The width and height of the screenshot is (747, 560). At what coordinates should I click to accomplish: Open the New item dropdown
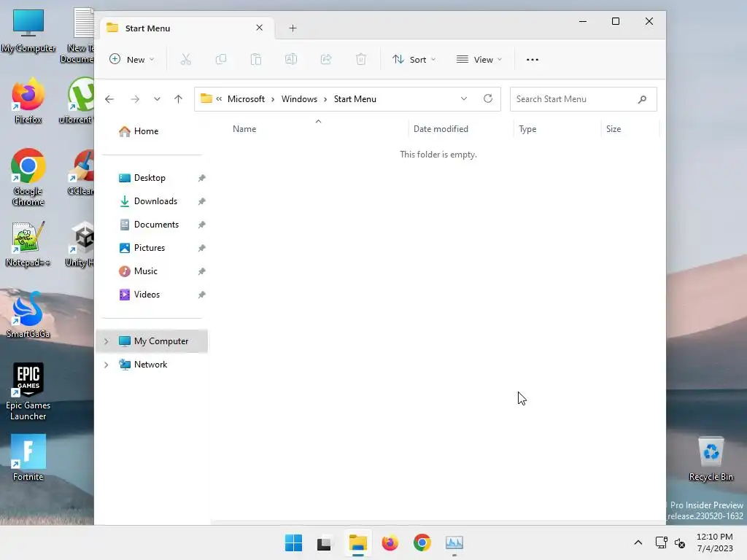coord(132,60)
